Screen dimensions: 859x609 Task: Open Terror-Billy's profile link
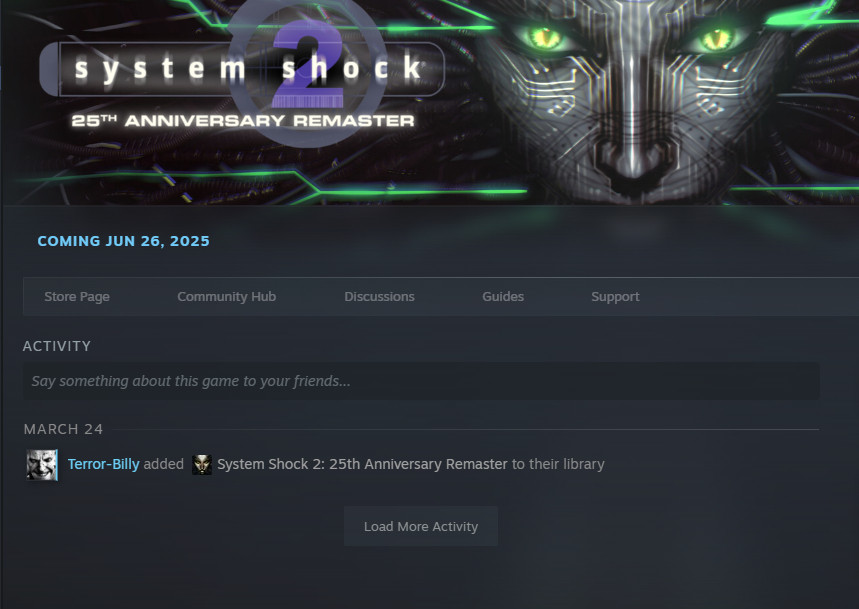click(104, 464)
